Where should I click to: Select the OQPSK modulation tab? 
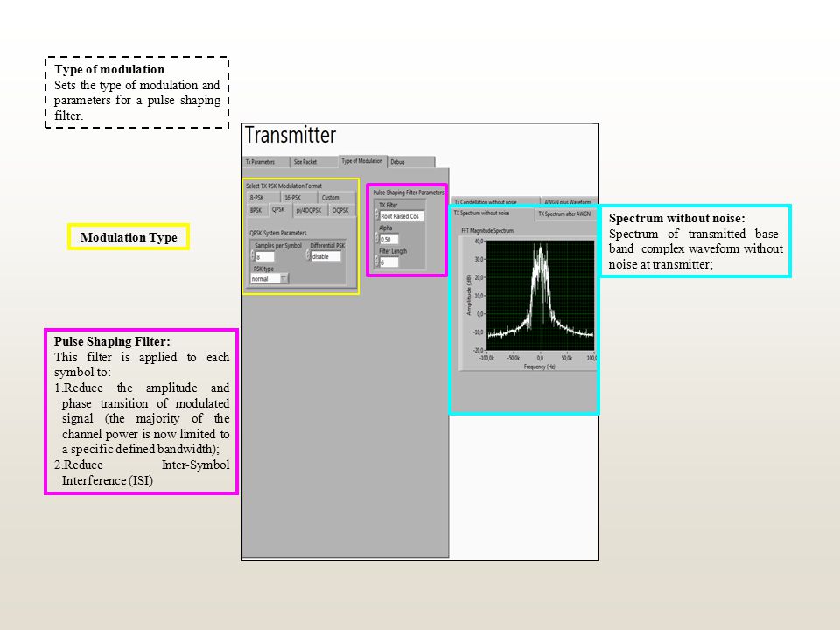340,211
